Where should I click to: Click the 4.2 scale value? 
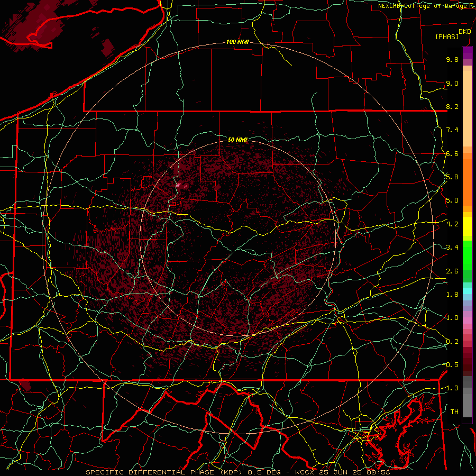(x=452, y=224)
